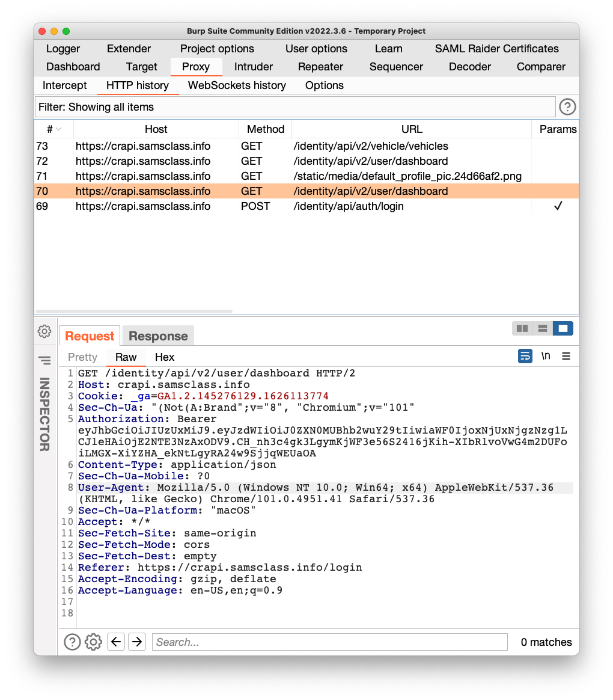This screenshot has width=613, height=700.
Task: Click the Filter: Showing all items bar
Action: pos(295,107)
